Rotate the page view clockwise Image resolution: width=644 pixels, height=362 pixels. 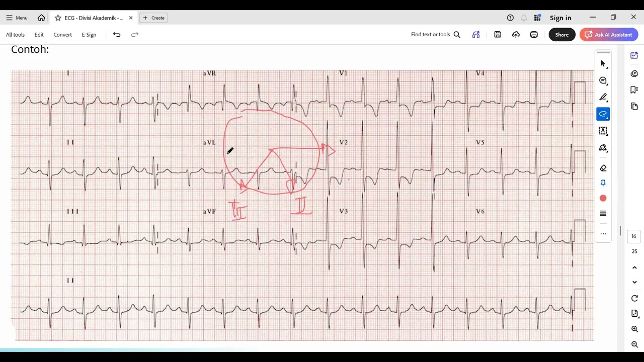pos(634,299)
